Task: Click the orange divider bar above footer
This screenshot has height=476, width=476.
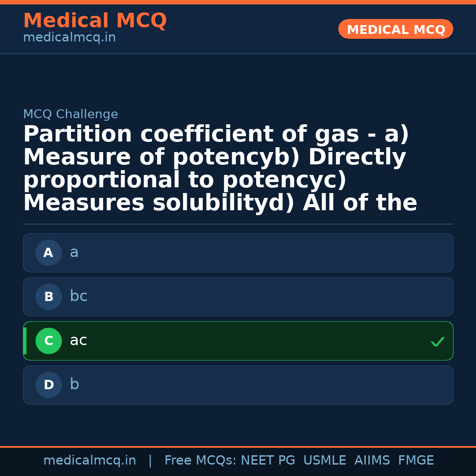Action: point(238,446)
